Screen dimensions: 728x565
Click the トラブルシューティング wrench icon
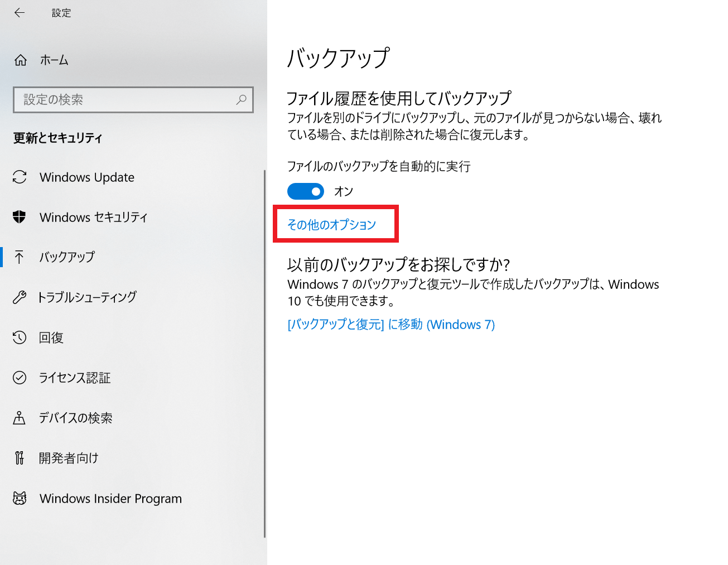click(x=20, y=297)
